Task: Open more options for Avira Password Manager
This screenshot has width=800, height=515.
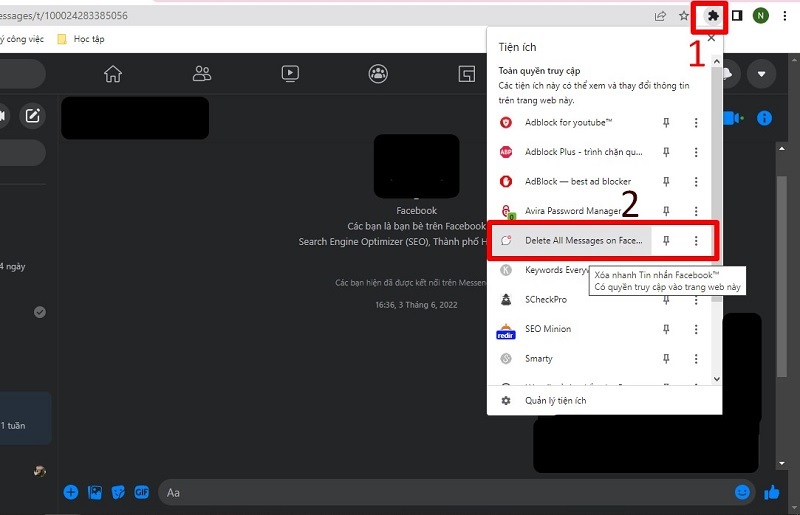Action: coord(696,211)
